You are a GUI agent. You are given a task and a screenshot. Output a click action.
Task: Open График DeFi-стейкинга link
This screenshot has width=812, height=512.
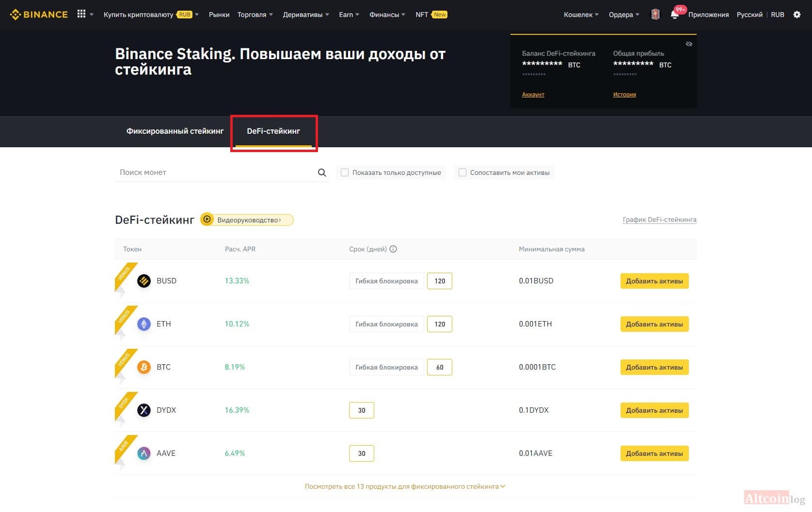659,220
